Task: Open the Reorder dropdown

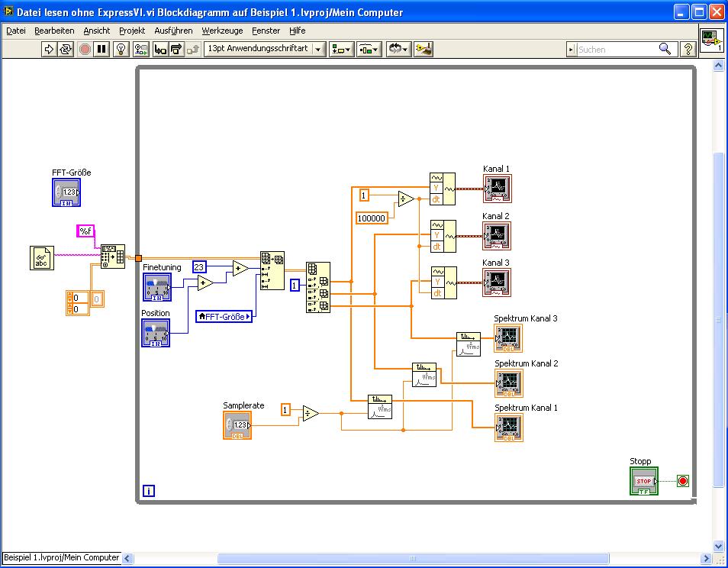Action: tap(398, 49)
